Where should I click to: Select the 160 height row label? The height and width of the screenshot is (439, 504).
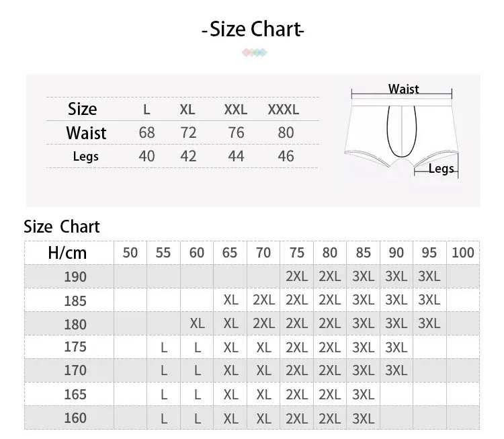click(x=75, y=418)
